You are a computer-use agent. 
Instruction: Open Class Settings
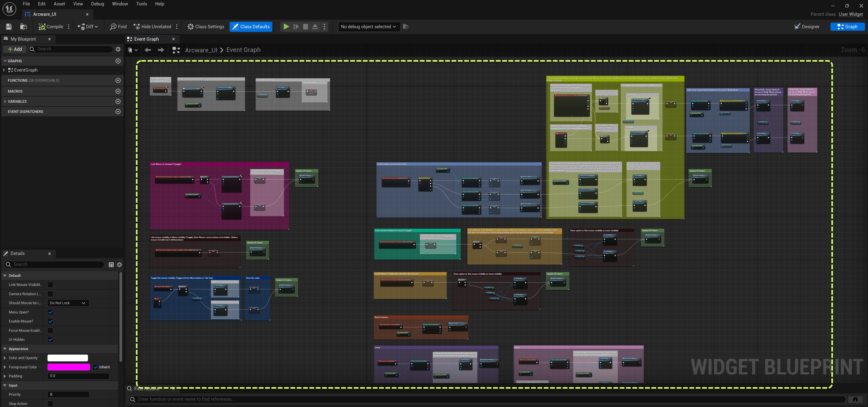point(206,27)
